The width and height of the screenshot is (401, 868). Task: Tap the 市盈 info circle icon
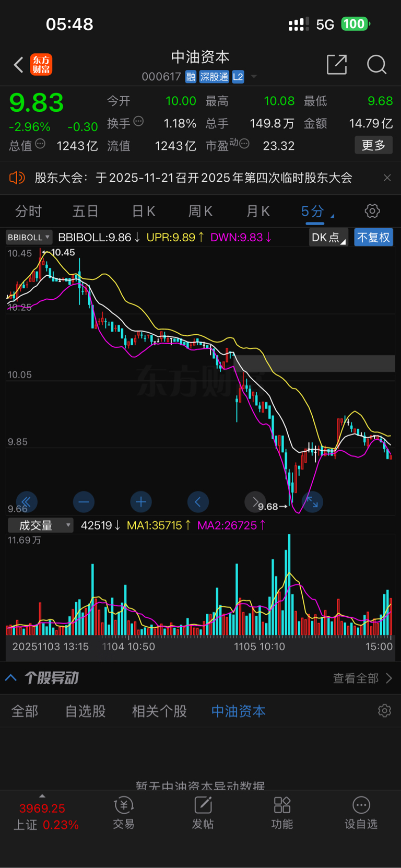(244, 143)
